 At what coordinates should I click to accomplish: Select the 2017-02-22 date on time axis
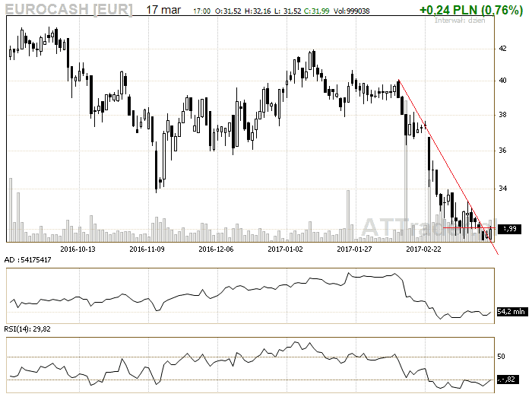point(424,248)
